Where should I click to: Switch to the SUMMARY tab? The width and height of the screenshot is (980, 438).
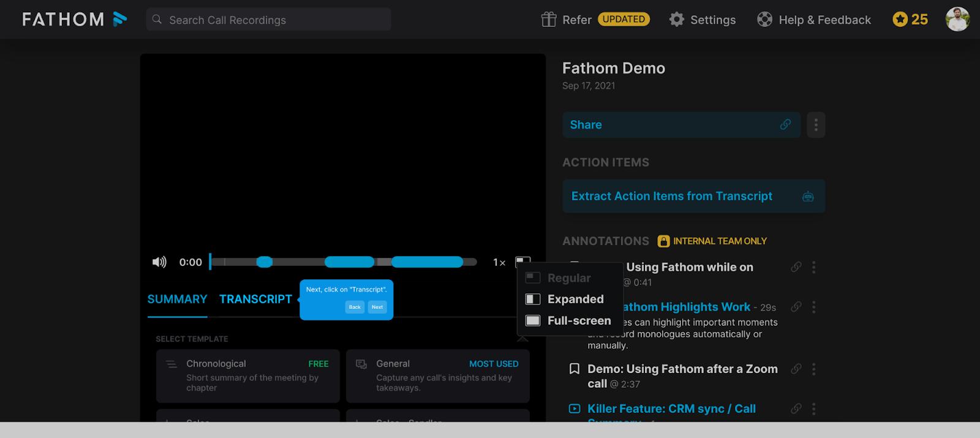(x=177, y=299)
